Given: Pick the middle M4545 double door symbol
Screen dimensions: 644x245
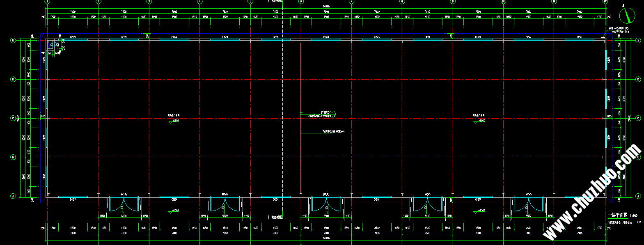Looking at the screenshot, I should click(x=326, y=204).
